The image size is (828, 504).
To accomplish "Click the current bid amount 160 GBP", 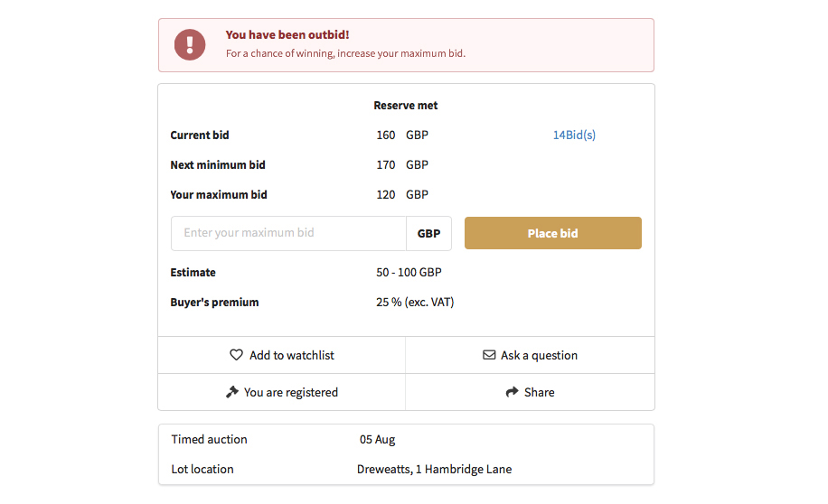I will (x=402, y=135).
